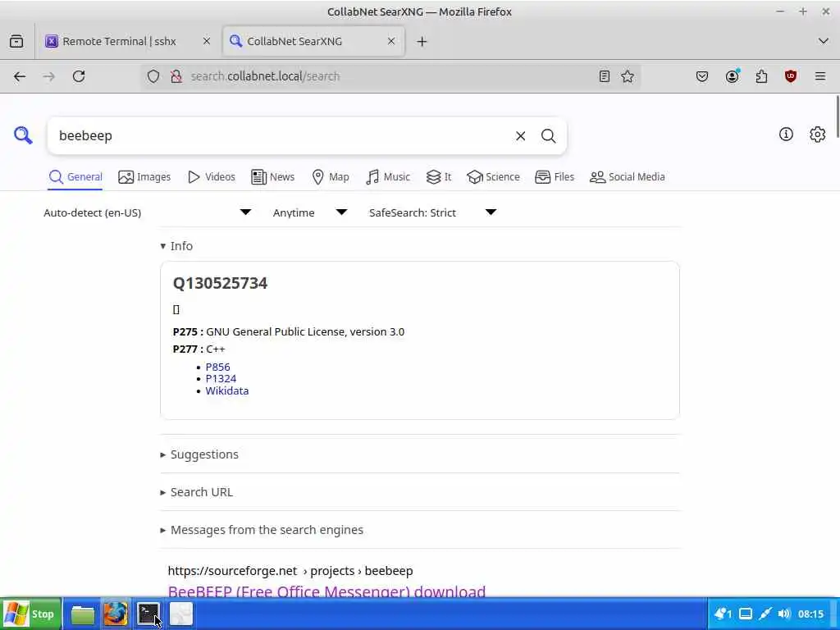Image resolution: width=840 pixels, height=630 pixels.
Task: Open the Auto-detect (en-US) language dropdown
Action: click(x=148, y=212)
